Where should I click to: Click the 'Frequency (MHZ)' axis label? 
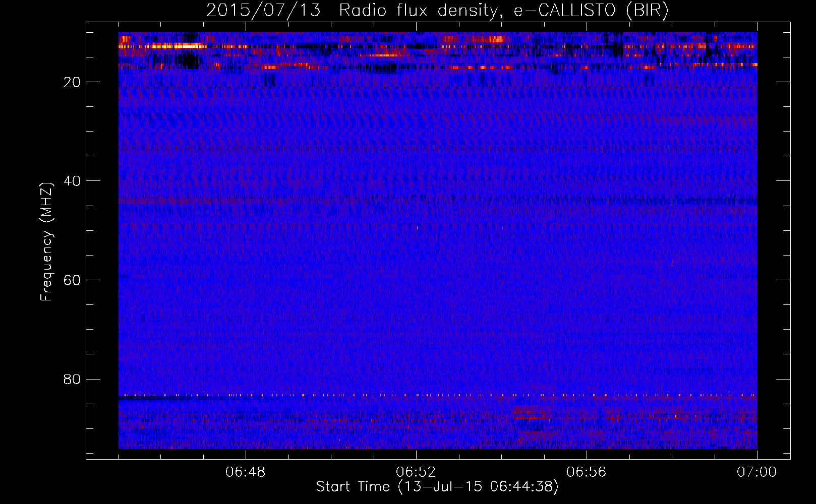pos(46,242)
